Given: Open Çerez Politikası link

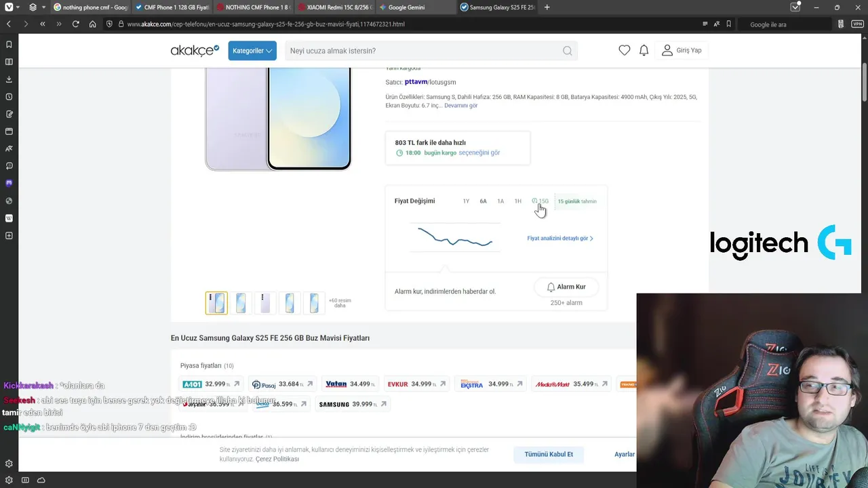Looking at the screenshot, I should (277, 459).
